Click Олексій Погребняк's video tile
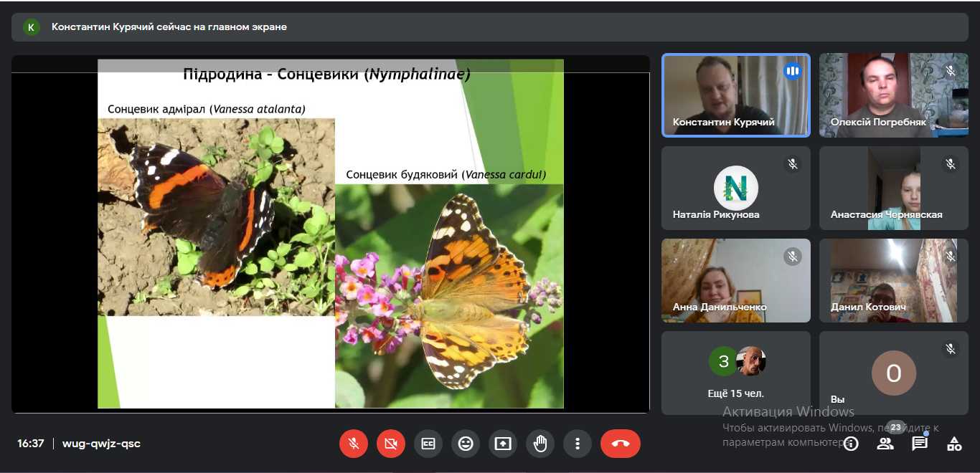The image size is (980, 473). 893,95
